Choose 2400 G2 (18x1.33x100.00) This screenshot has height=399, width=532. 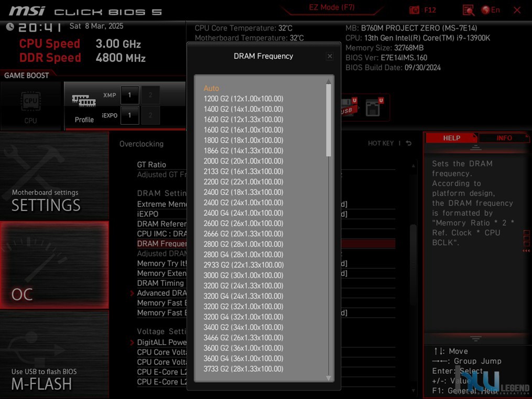(x=243, y=192)
